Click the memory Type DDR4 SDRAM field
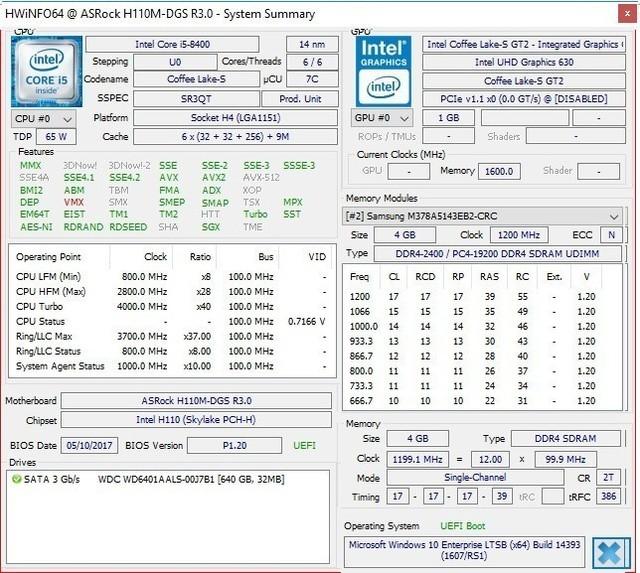Image resolution: width=640 pixels, height=573 pixels. (566, 439)
